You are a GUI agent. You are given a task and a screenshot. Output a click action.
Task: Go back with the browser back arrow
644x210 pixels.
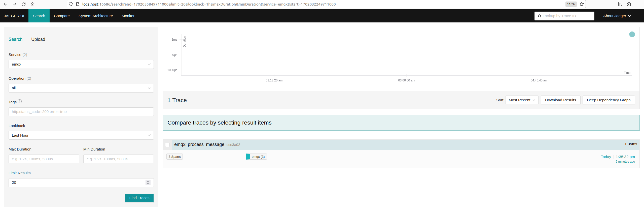pyautogui.click(x=6, y=4)
